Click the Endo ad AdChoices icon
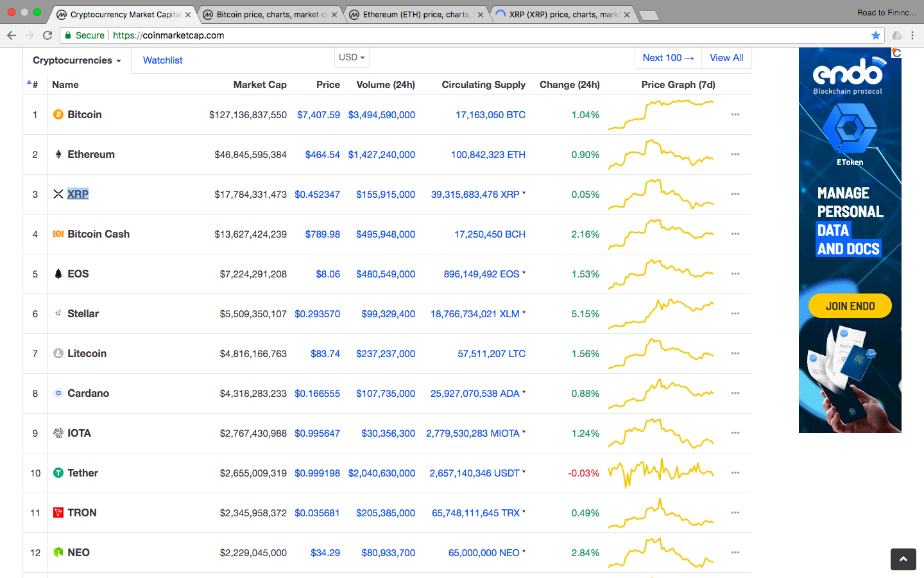This screenshot has width=924, height=578. coord(897,53)
